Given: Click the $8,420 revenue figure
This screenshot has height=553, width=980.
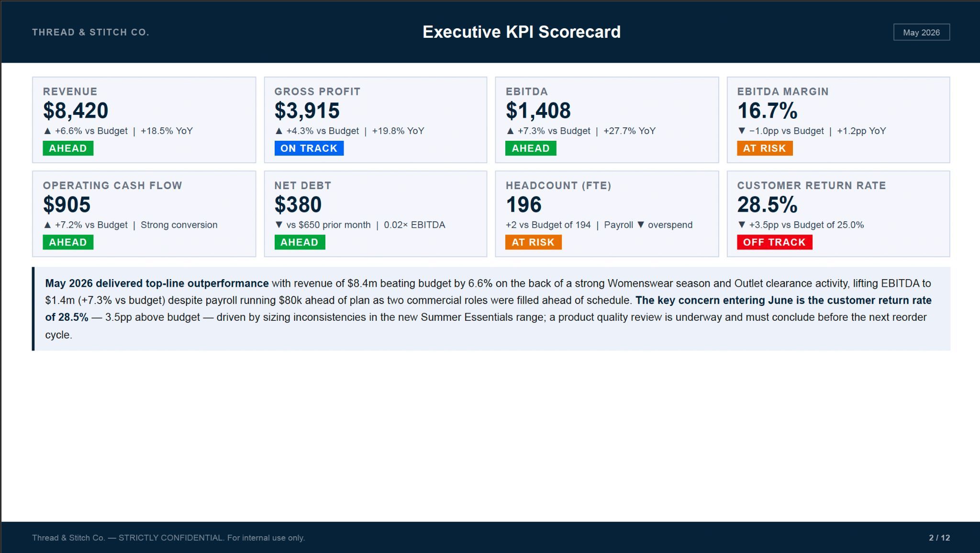Looking at the screenshot, I should tap(76, 111).
